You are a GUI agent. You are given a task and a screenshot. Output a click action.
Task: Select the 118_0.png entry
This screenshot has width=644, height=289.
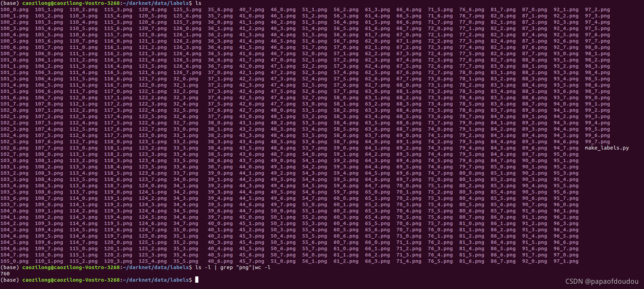118,142
